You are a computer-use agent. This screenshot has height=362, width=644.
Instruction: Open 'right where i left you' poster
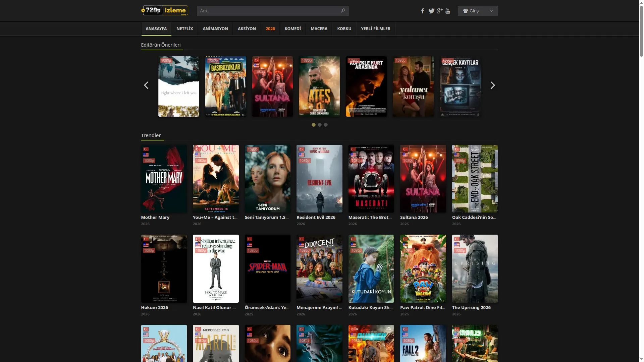point(179,86)
